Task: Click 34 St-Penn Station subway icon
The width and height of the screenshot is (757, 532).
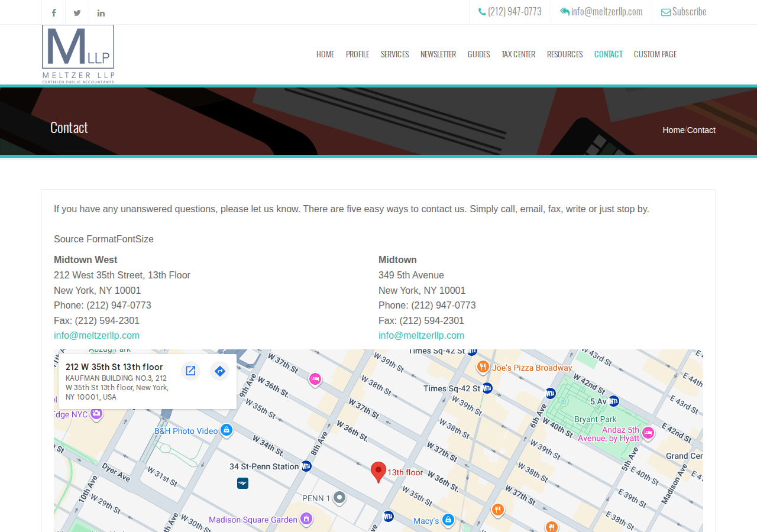Action: 306,466
